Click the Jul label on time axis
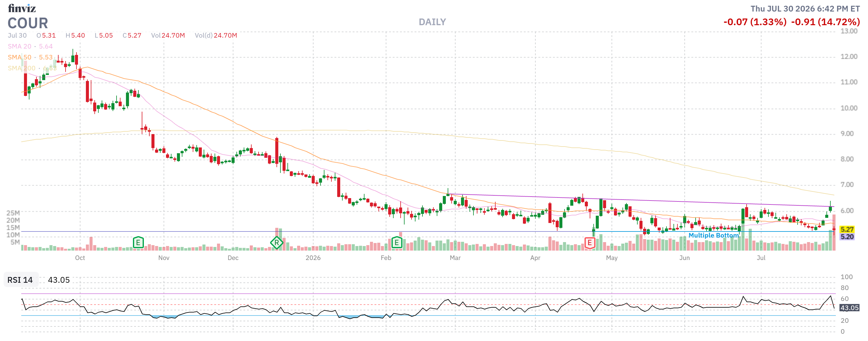The width and height of the screenshot is (868, 341). [x=761, y=258]
